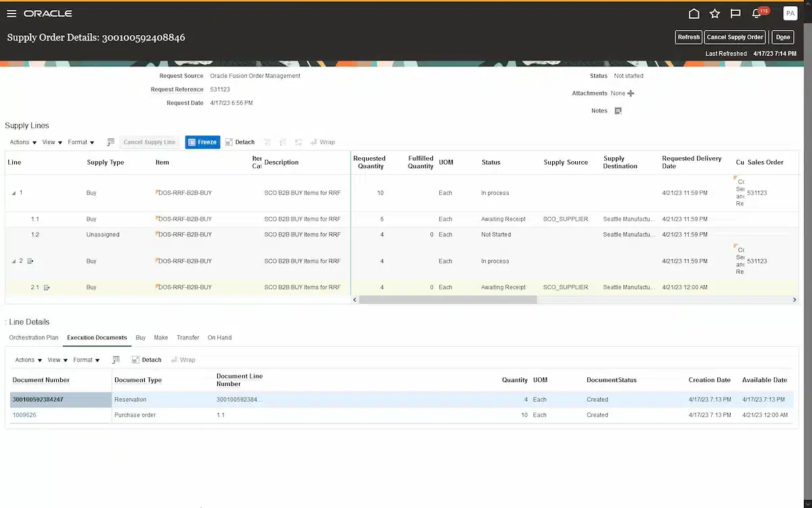Image resolution: width=812 pixels, height=508 pixels.
Task: Click Document Number column header
Action: coord(41,380)
